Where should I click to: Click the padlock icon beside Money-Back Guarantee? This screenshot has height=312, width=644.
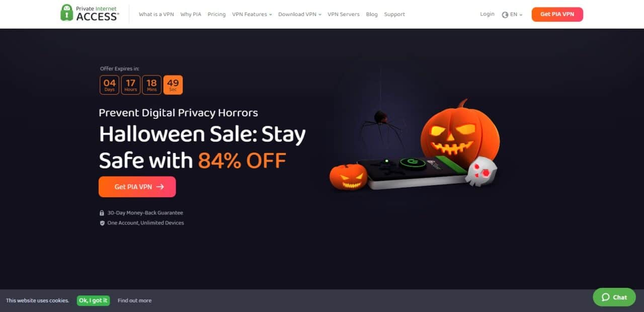tap(102, 213)
